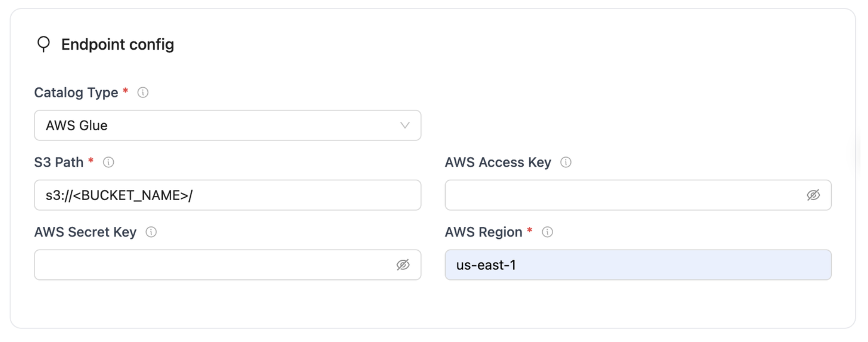Click the Catalog Type label
This screenshot has height=342, width=868.
point(76,92)
